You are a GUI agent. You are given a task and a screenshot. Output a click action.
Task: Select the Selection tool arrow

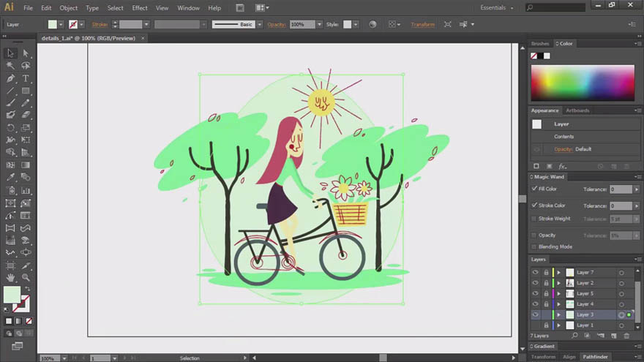[x=10, y=53]
